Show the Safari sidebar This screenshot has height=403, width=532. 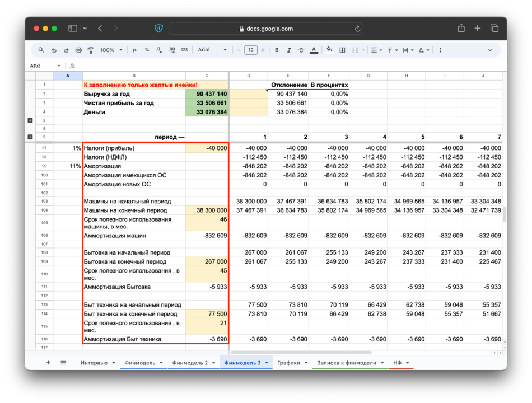[73, 29]
